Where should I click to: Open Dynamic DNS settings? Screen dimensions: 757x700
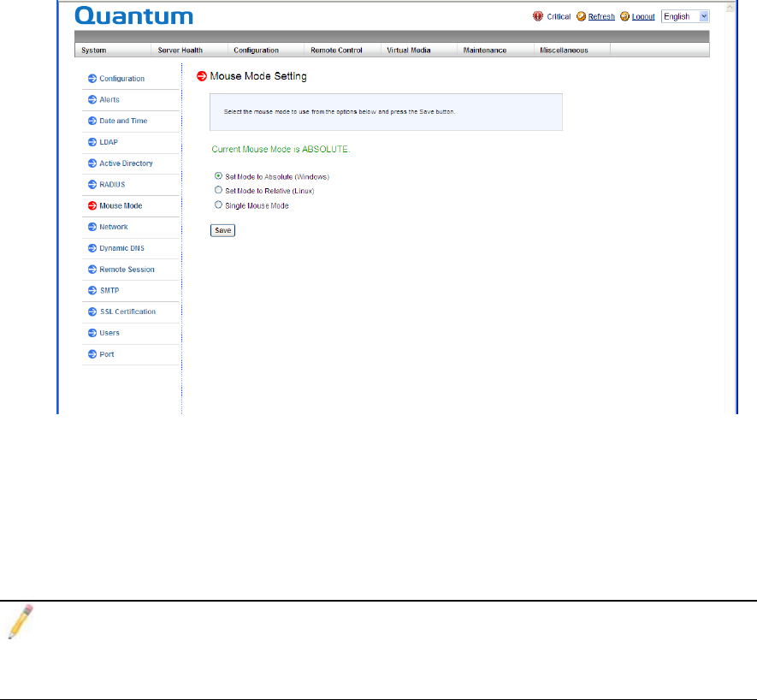coord(121,248)
